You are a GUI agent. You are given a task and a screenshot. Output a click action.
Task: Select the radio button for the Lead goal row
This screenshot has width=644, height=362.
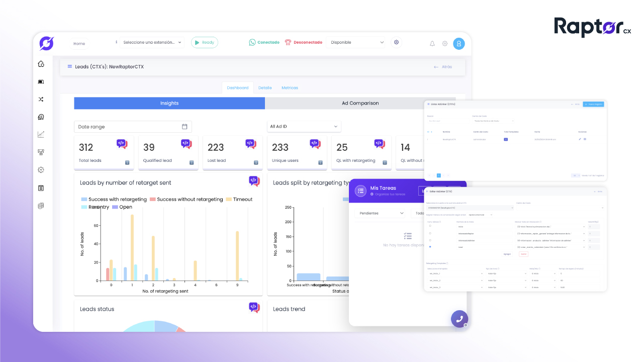[x=430, y=247]
